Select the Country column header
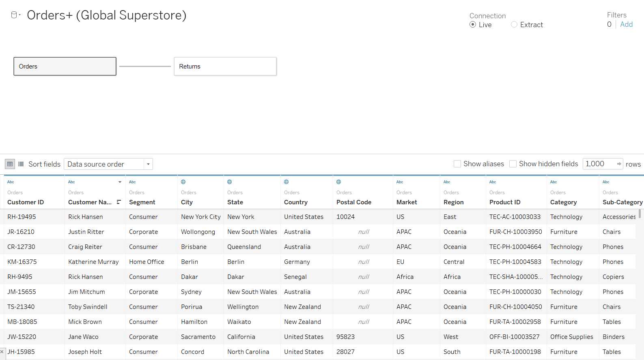This screenshot has width=644, height=360. coord(296,202)
